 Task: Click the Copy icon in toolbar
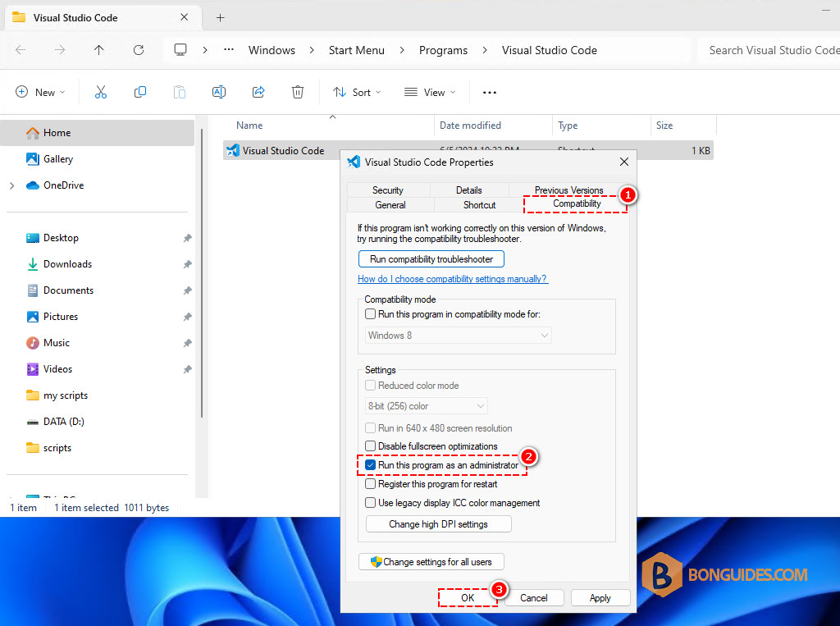(139, 92)
